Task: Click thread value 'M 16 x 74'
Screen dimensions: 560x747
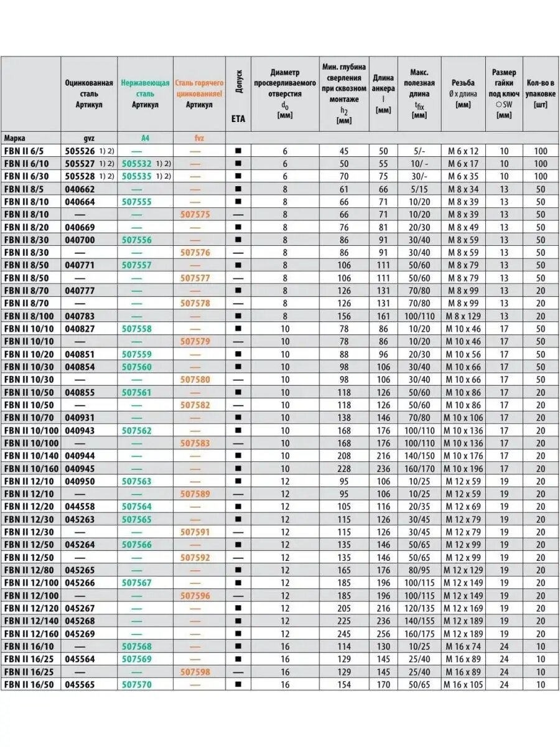Action: coord(463,646)
